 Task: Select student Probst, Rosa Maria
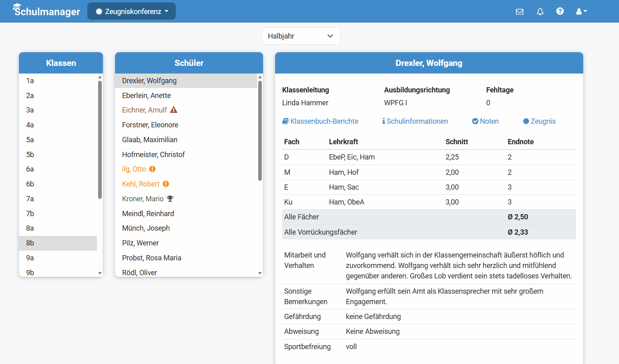152,258
